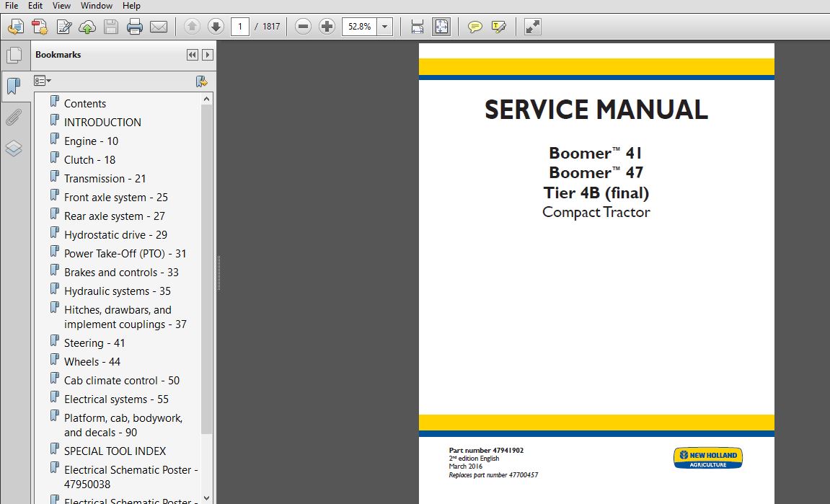Open the Page Thumbnails panel icon

pos(14,55)
